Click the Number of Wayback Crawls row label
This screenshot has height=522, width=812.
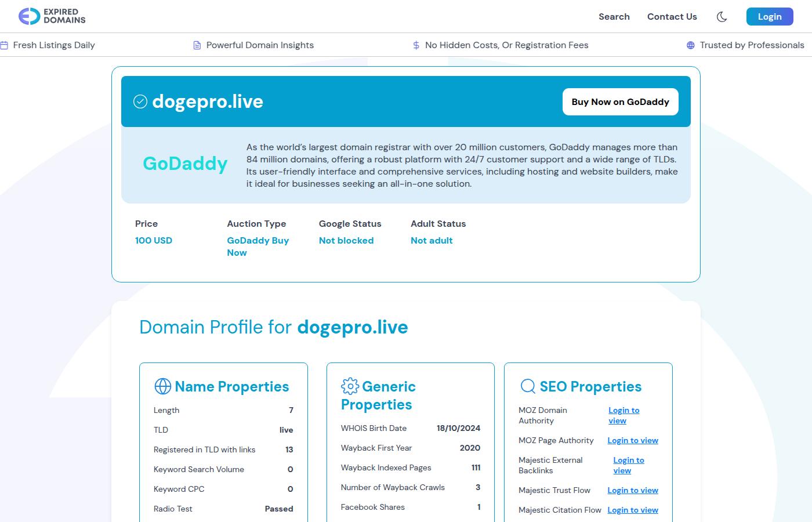pyautogui.click(x=393, y=488)
